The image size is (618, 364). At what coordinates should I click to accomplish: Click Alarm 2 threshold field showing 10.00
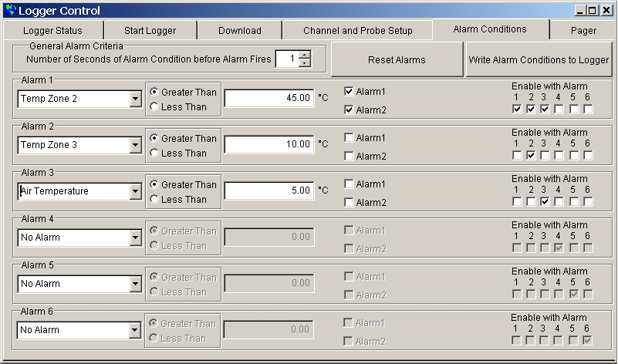[269, 144]
